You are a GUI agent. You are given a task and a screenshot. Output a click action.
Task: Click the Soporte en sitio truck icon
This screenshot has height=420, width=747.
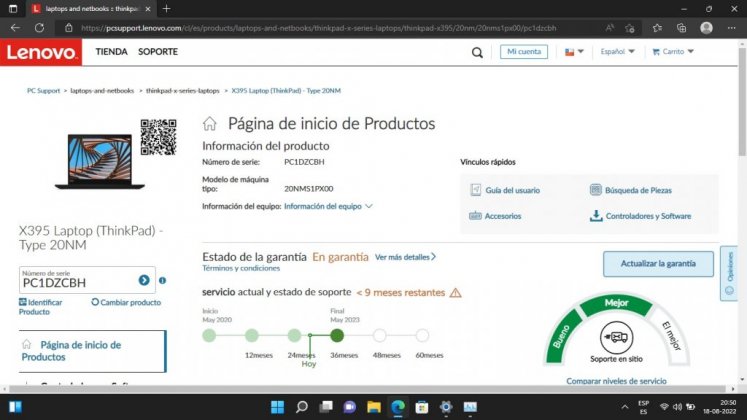[616, 338]
